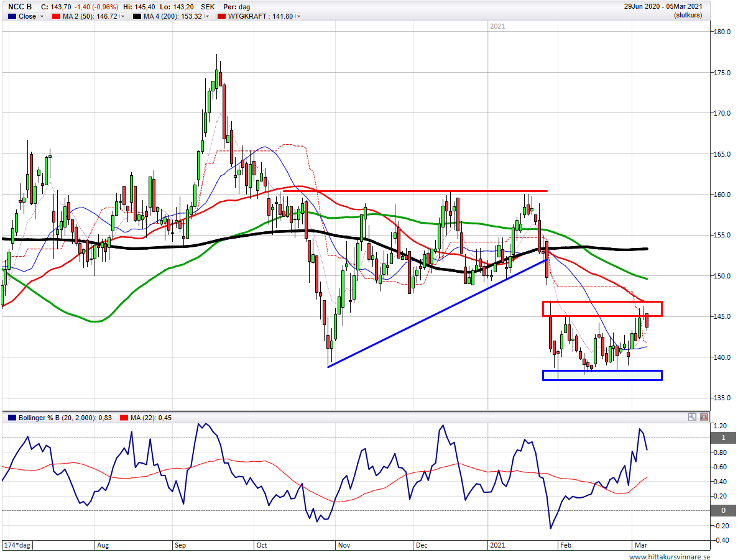This screenshot has width=738, height=560.
Task: Click the blue Bollinger %B legend swatch
Action: pos(12,418)
